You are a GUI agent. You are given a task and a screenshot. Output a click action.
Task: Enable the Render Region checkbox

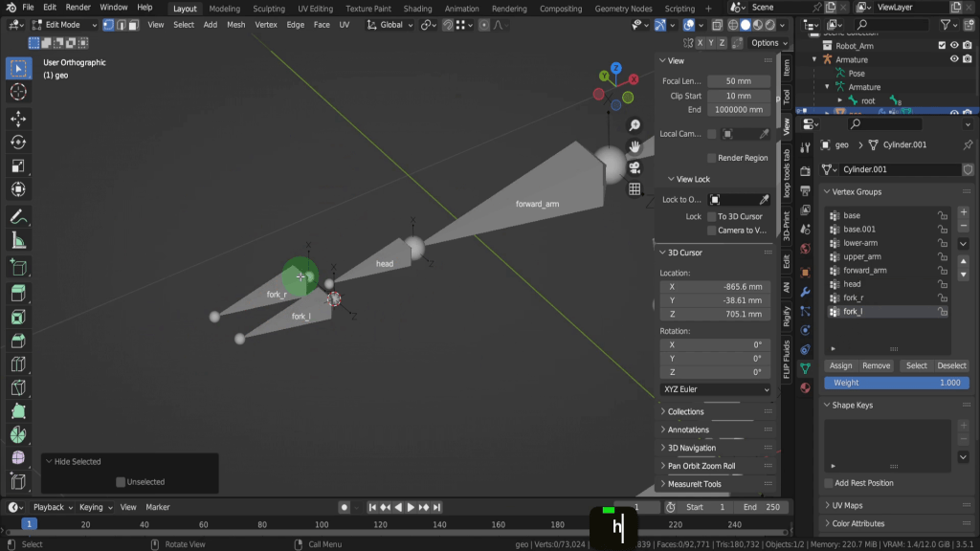tap(712, 158)
